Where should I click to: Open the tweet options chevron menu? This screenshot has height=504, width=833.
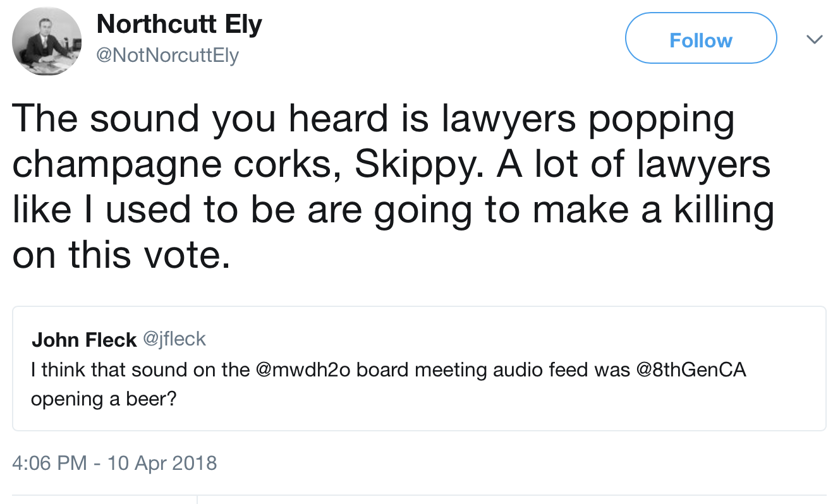click(x=815, y=40)
